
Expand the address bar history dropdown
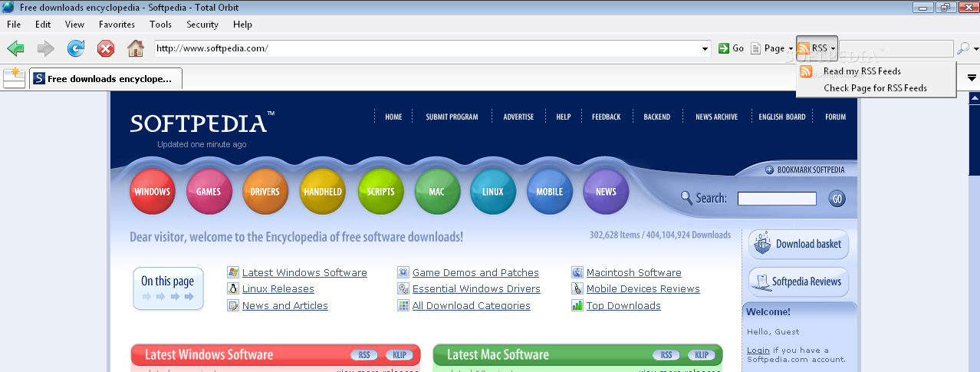(x=705, y=48)
